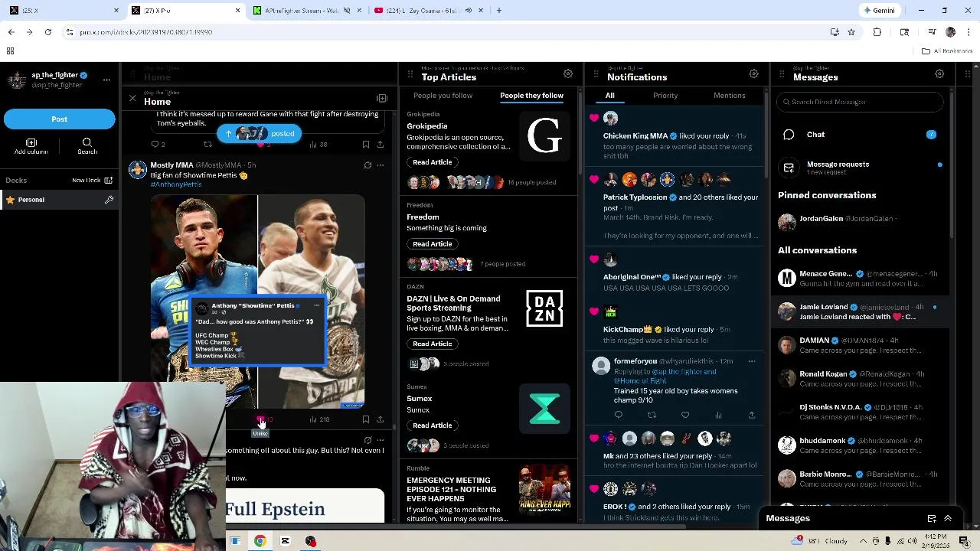Reload the browser page
Image resolution: width=980 pixels, height=551 pixels.
click(x=48, y=32)
